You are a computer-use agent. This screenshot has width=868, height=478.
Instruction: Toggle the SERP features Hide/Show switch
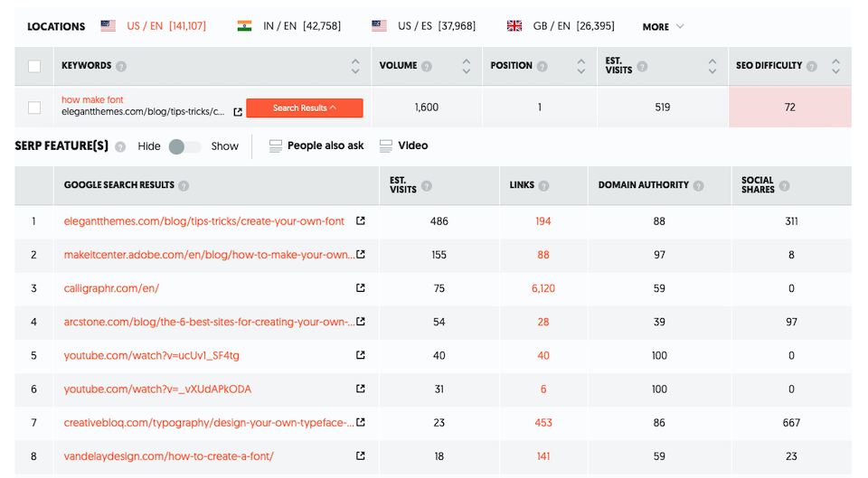coord(184,146)
